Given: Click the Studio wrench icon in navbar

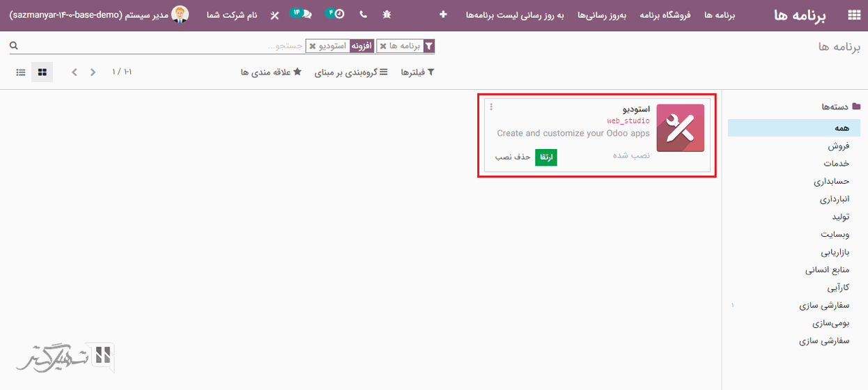Looking at the screenshot, I should tap(274, 15).
